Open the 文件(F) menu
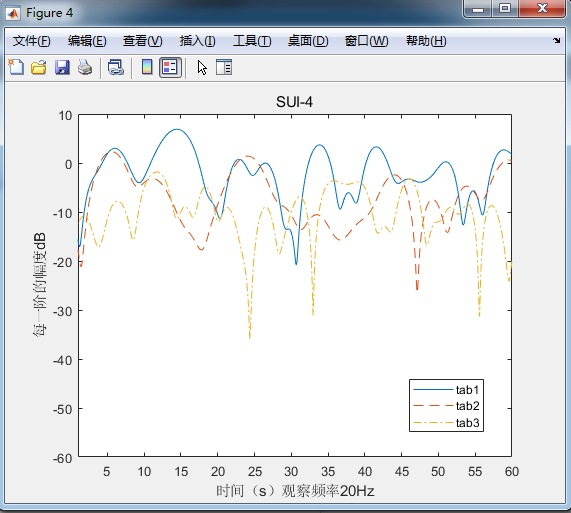This screenshot has height=513, width=571. [32, 41]
